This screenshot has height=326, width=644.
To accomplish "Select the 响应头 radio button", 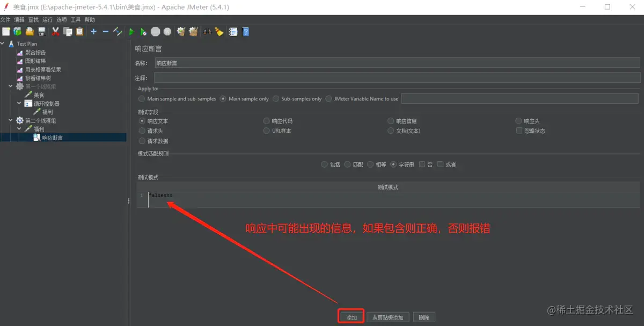I will tap(519, 121).
